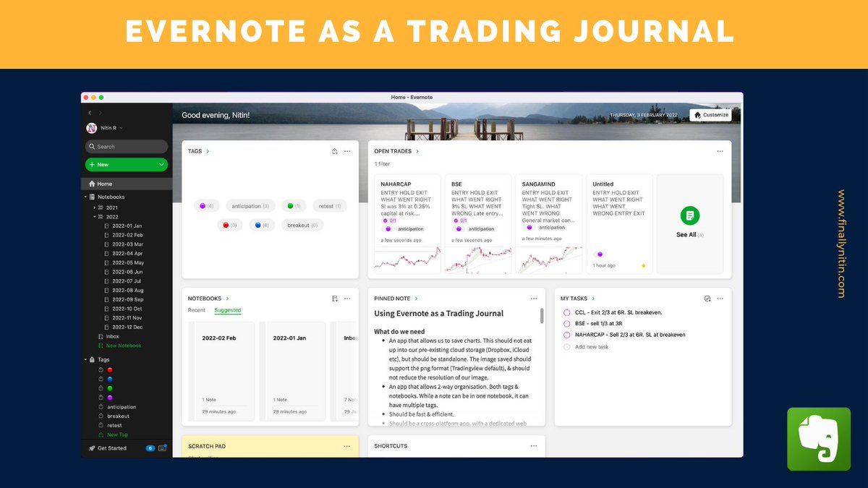Mark the BSE sell task complete
Viewport: 868px width, 488px height.
(566, 323)
